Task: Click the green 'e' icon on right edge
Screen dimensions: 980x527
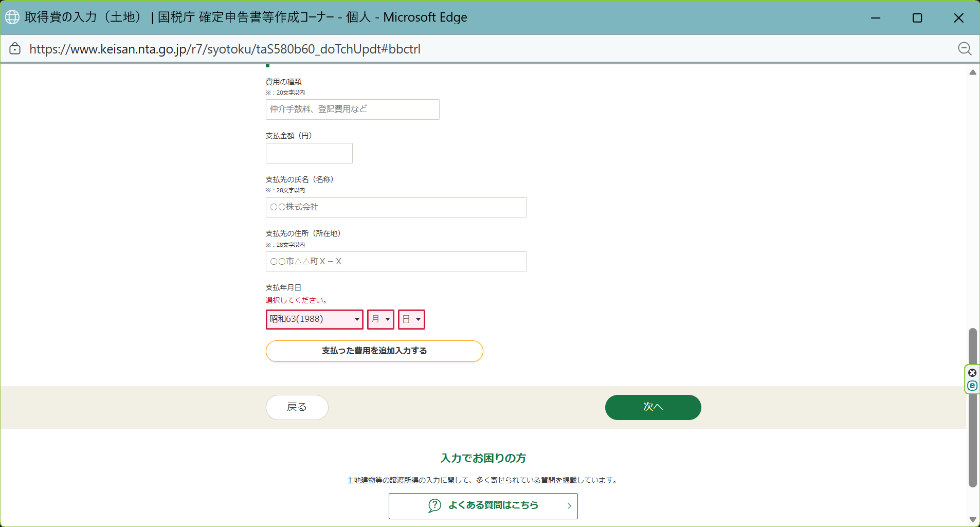Action: (972, 386)
